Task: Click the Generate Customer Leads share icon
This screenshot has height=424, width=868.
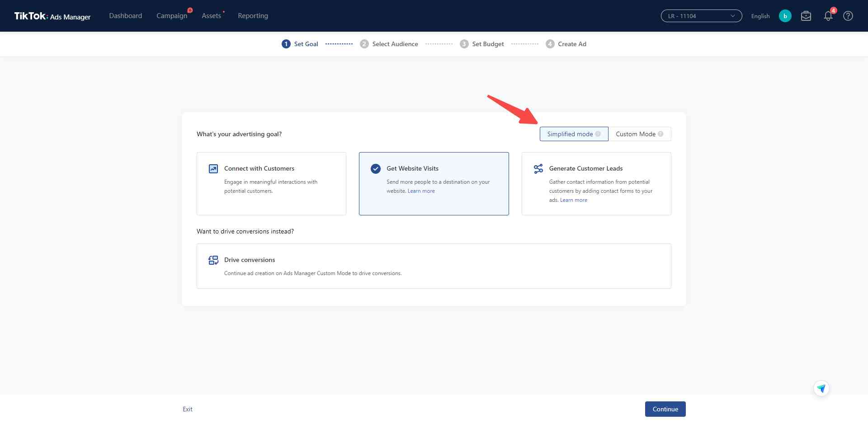Action: pyautogui.click(x=538, y=169)
